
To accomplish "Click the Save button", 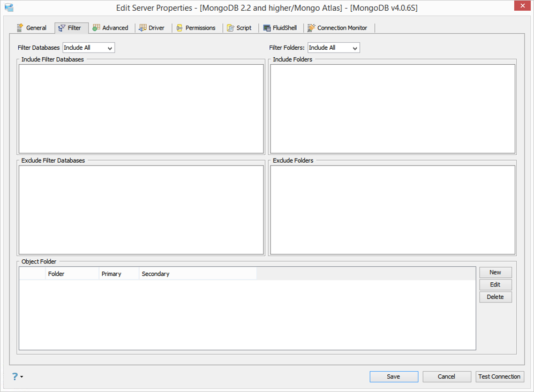I will point(394,376).
